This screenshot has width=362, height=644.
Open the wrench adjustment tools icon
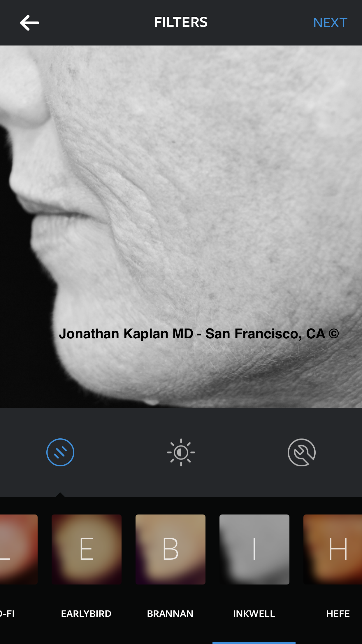(302, 452)
